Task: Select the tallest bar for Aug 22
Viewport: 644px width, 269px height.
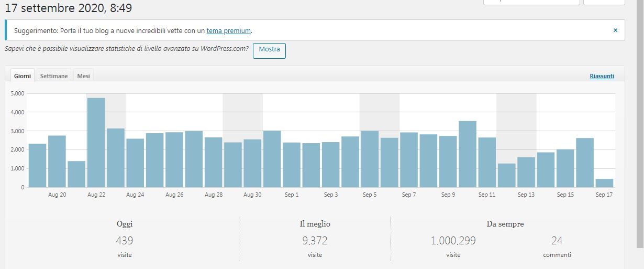Action: point(96,143)
